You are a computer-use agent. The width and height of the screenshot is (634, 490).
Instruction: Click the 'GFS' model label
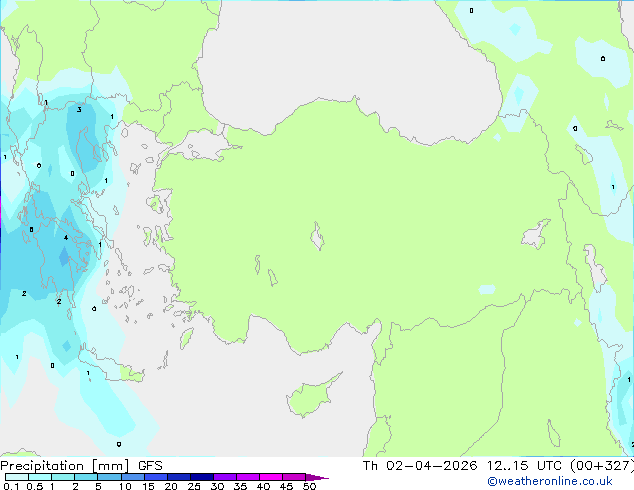(150, 466)
